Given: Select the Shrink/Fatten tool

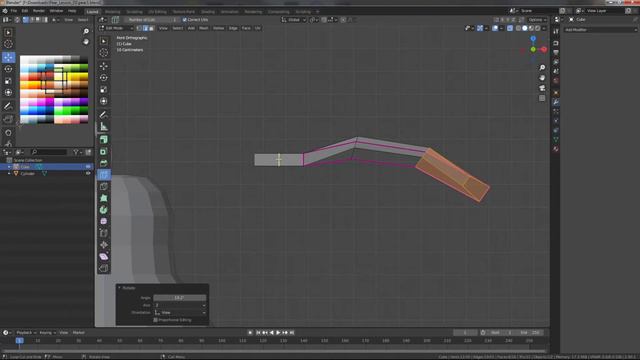Looking at the screenshot, I should tap(104, 245).
